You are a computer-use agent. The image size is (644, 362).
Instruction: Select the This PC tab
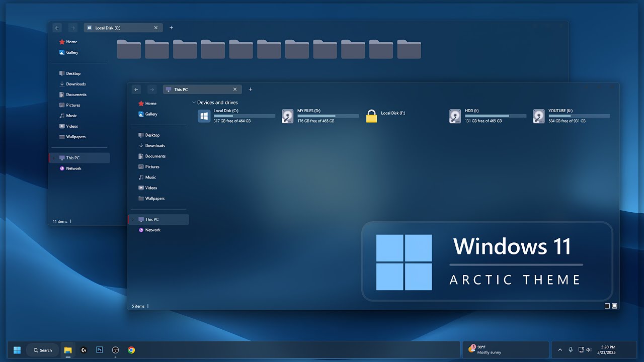click(202, 89)
